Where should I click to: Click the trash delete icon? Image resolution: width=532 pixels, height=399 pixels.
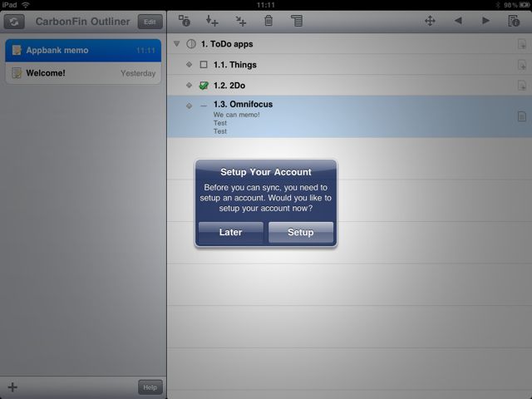268,21
